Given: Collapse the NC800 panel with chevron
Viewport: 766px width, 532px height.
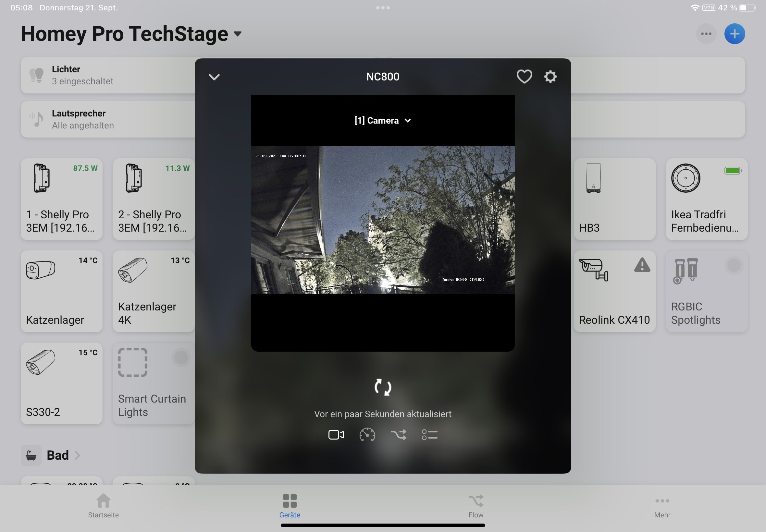Looking at the screenshot, I should (x=214, y=77).
